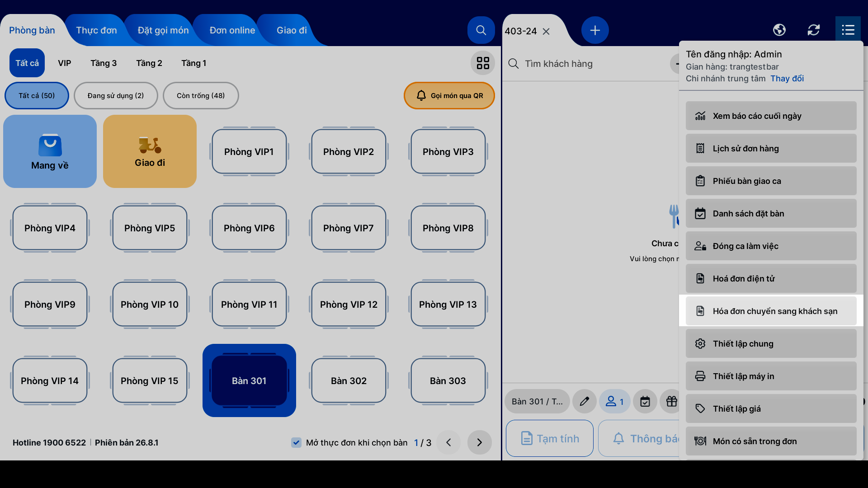Viewport: 868px width, 488px height.
Task: Select table Bàn 303
Action: 448,380
